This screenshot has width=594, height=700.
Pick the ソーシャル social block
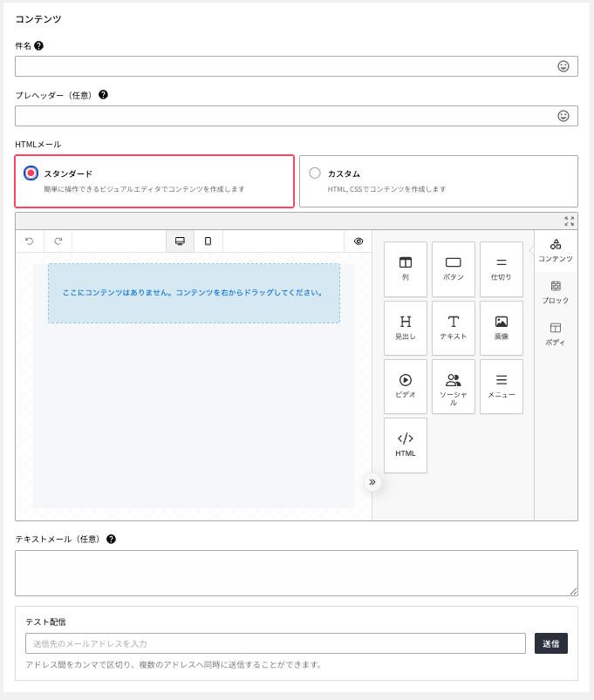[454, 386]
